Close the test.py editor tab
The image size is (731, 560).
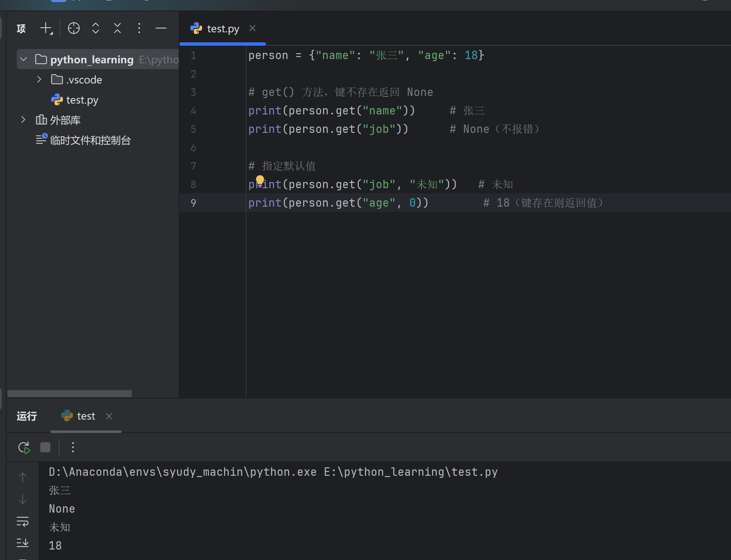pos(252,29)
